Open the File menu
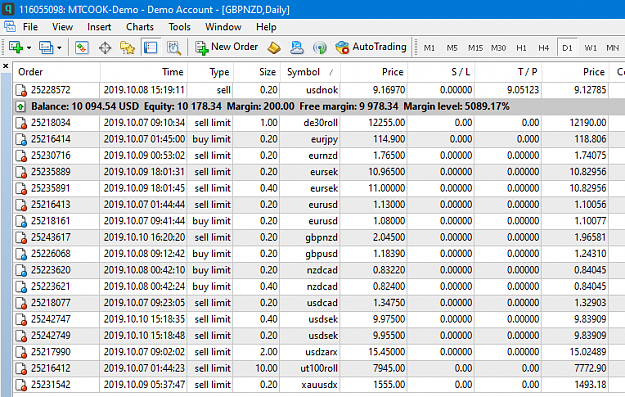The width and height of the screenshot is (625, 397). 30,27
